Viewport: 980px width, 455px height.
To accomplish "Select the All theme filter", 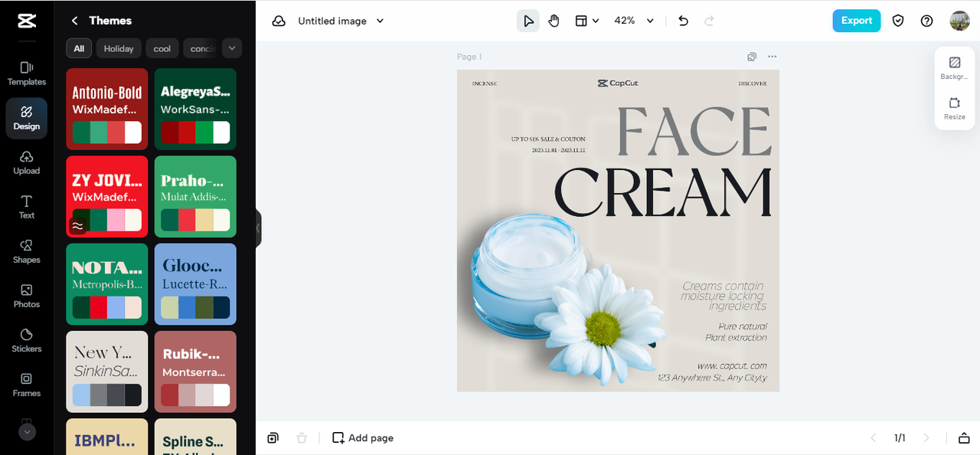I will click(x=79, y=48).
